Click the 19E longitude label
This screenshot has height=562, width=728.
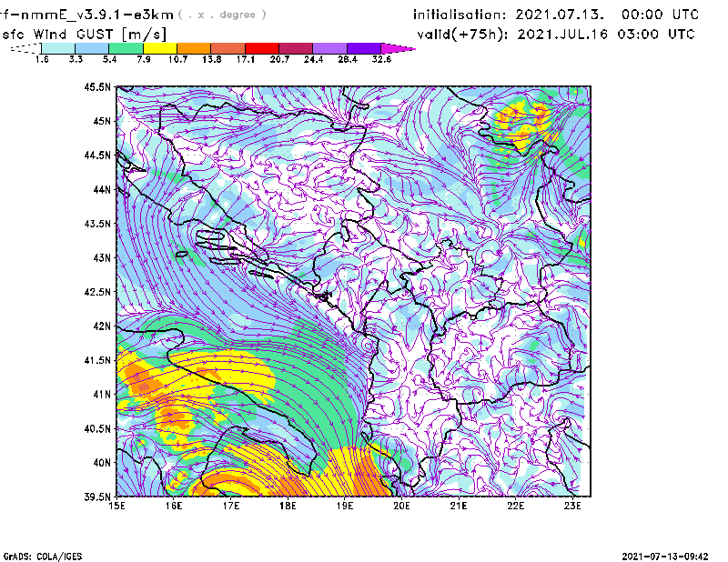(345, 506)
